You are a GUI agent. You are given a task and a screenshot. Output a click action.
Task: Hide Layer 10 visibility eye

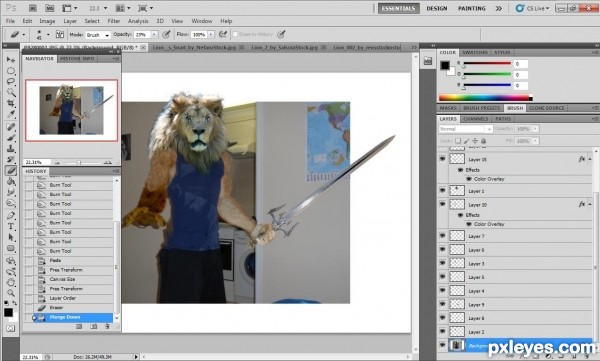coord(442,204)
